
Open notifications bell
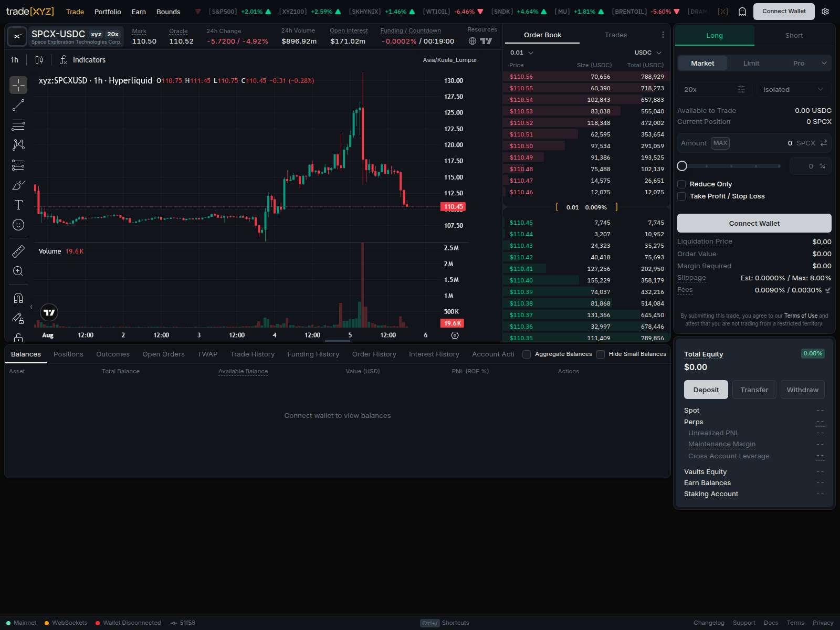point(742,12)
